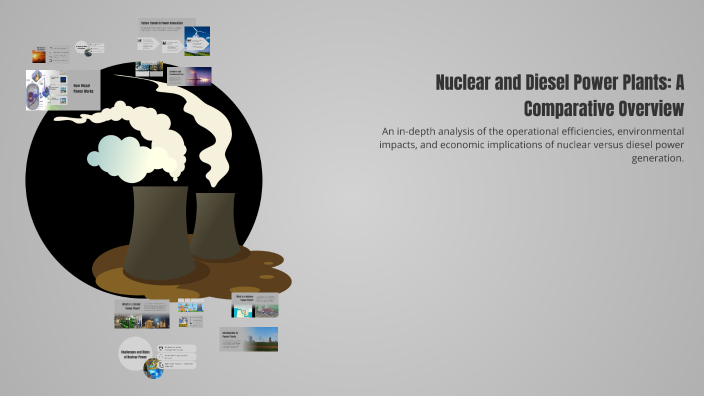
Task: Click the subtitle beginning 'An in-depth analysis'
Action: (532, 145)
